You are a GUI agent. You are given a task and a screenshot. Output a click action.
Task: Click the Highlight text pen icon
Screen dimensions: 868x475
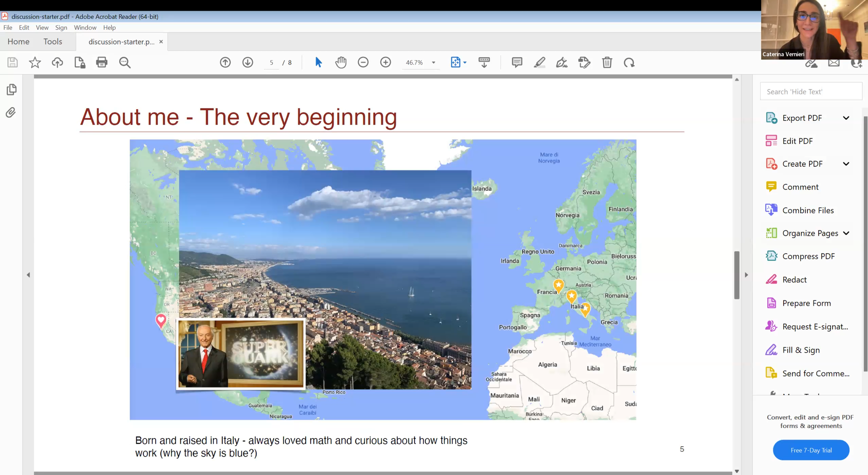point(539,62)
